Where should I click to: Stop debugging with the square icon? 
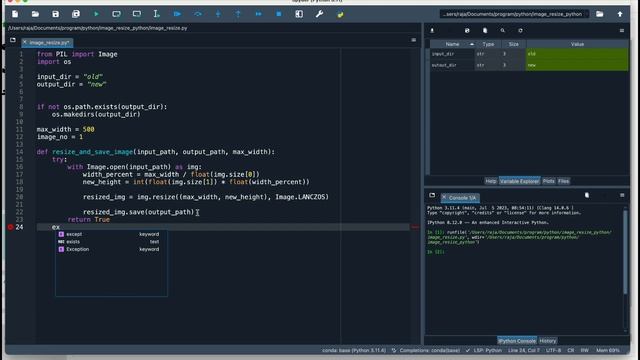279,14
